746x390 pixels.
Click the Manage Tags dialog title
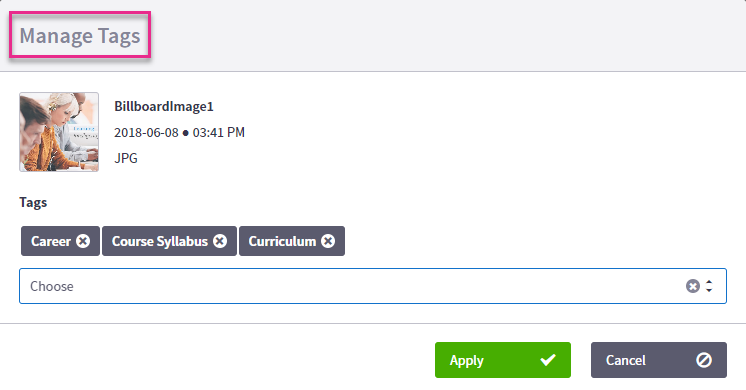point(80,36)
